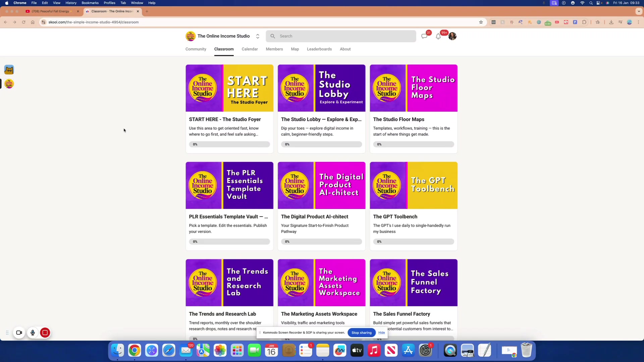
Task: Open the chat messages icon
Action: (x=424, y=36)
